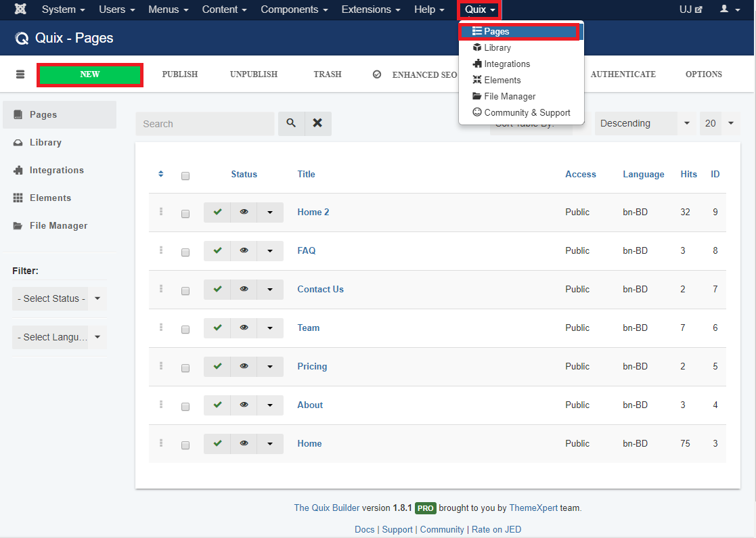Click the UNPUBLISH toolbar button
Screen dimensions: 756x538
(254, 74)
